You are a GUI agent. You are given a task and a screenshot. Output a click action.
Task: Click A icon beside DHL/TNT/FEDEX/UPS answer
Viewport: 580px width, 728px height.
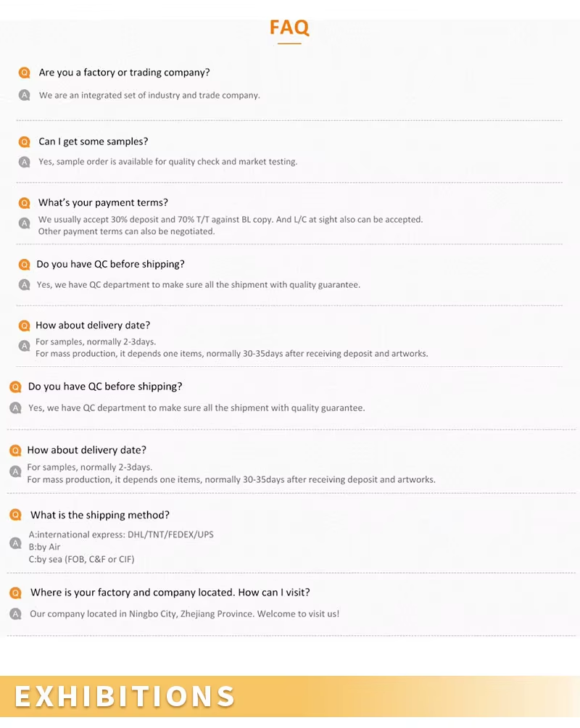point(16,543)
